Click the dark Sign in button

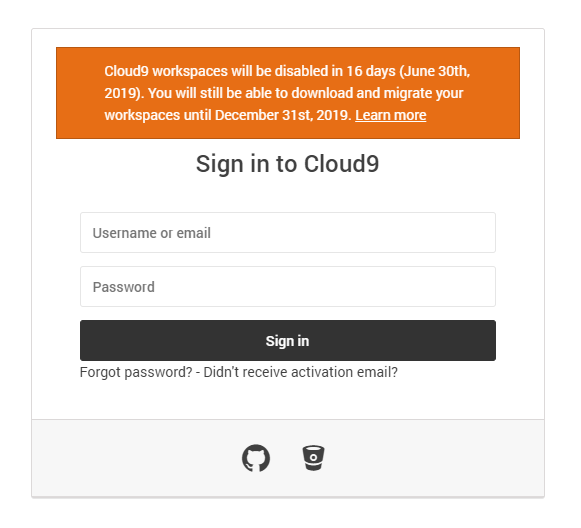pos(288,341)
